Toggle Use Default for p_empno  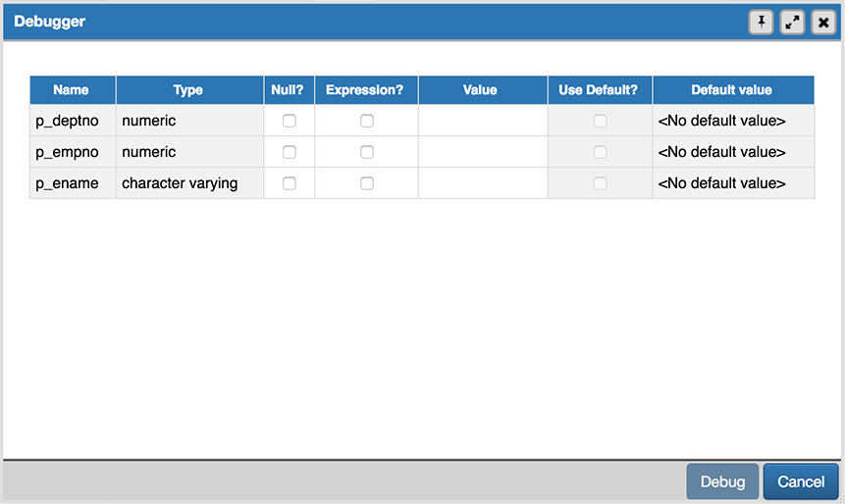coord(600,152)
